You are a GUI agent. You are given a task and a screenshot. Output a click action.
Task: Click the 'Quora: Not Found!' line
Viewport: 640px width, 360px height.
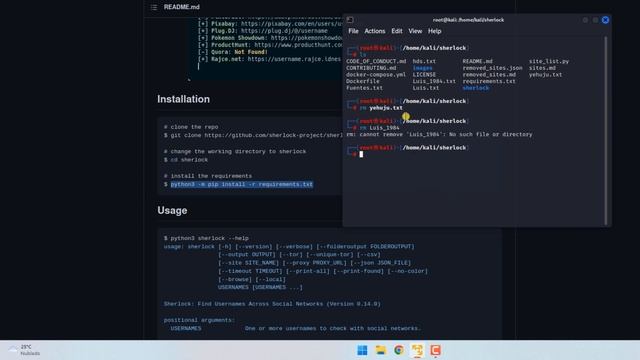coord(233,52)
